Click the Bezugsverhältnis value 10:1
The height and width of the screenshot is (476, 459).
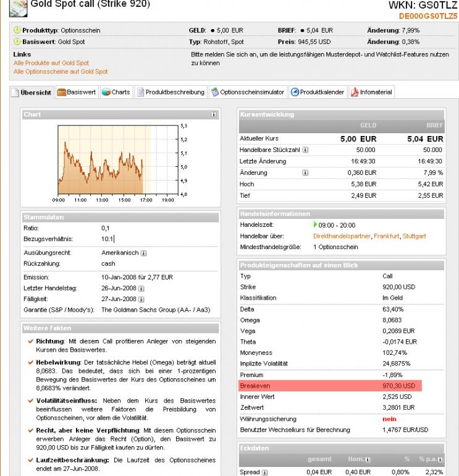[x=107, y=239]
